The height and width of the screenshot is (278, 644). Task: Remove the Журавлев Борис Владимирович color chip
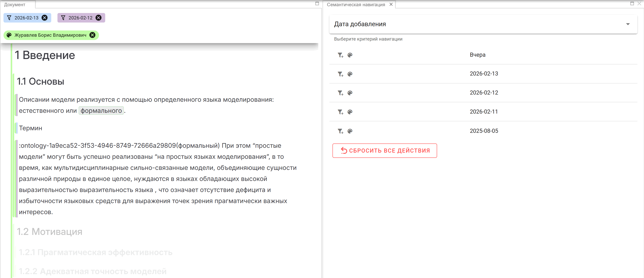coord(92,35)
